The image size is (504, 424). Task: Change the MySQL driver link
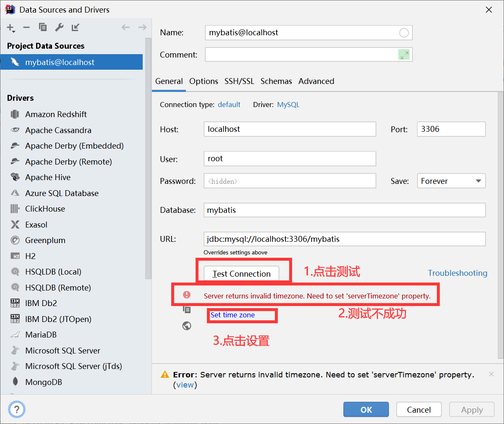click(288, 105)
